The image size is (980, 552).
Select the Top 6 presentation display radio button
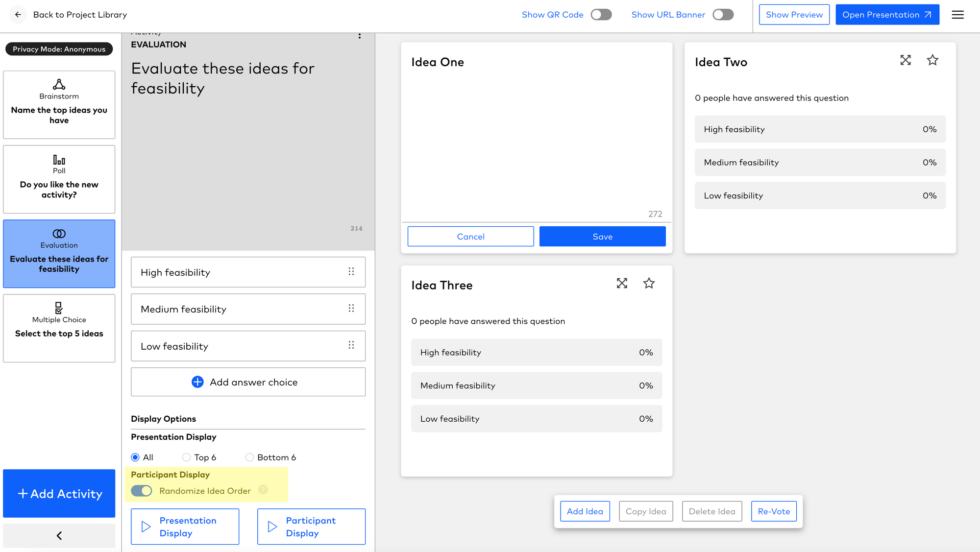(x=186, y=457)
